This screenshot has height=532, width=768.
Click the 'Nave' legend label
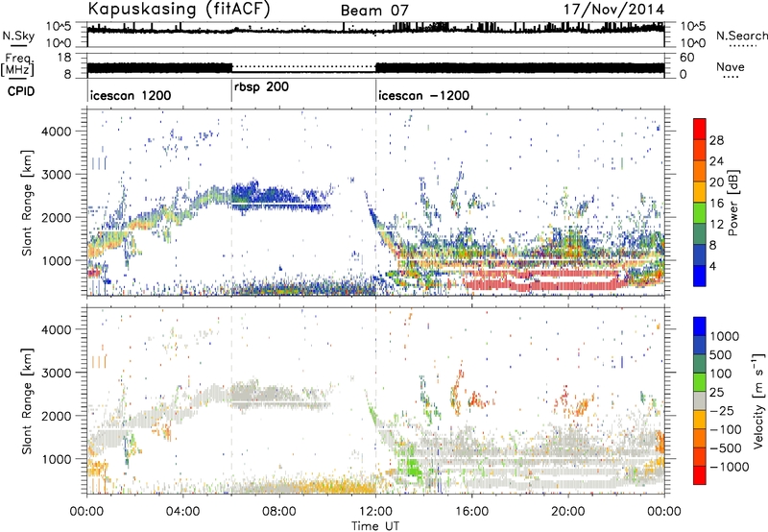[x=731, y=67]
